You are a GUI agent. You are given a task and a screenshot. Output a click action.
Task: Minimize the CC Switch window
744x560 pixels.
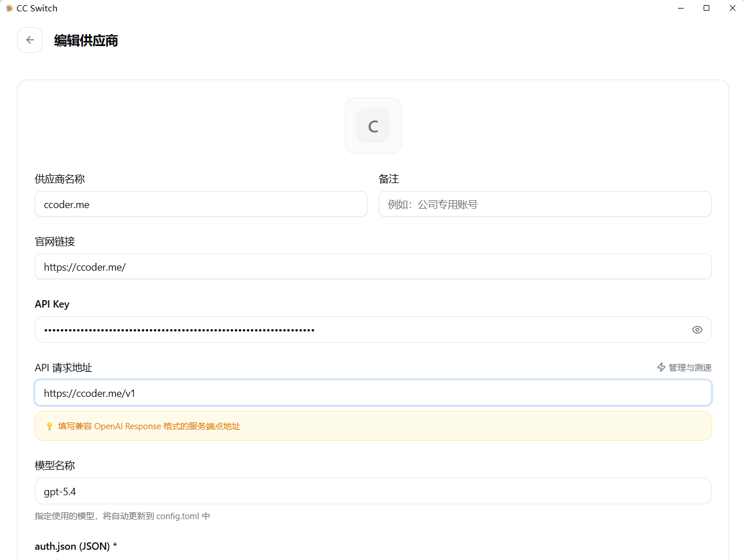point(680,9)
